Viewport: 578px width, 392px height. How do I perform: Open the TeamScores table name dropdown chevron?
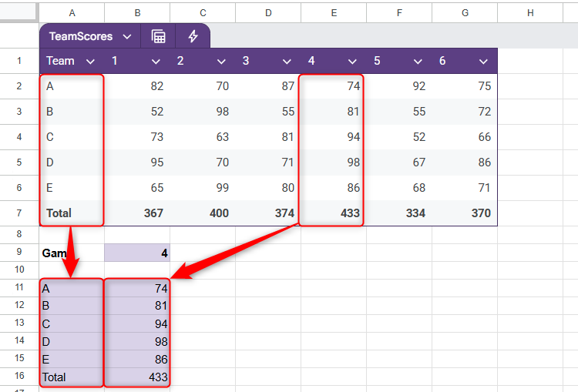click(126, 36)
